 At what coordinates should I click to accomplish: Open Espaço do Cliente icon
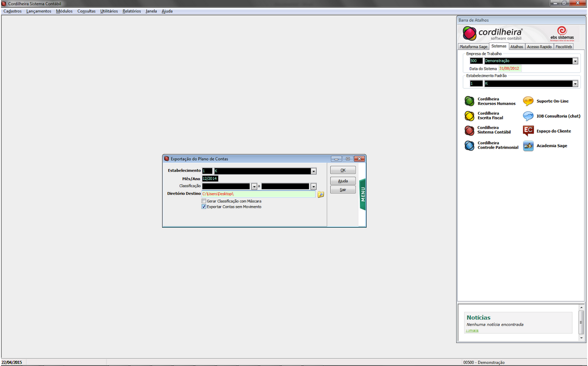[528, 131]
